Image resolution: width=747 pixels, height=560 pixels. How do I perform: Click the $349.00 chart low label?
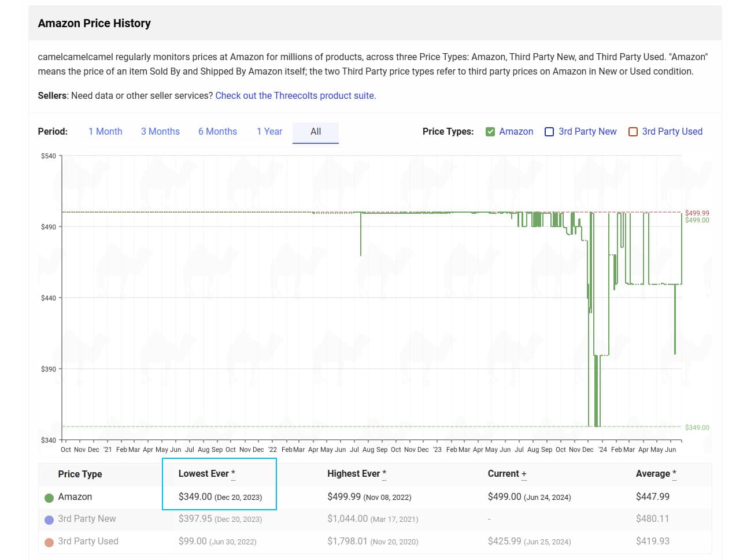[x=697, y=428]
